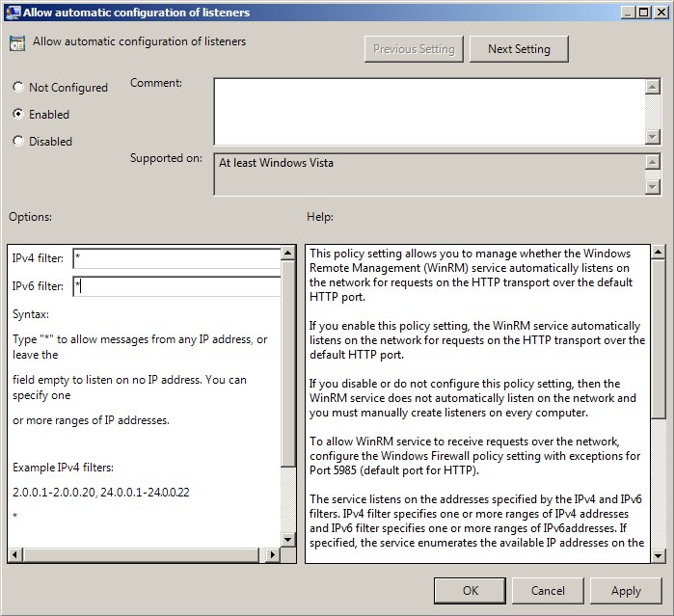This screenshot has width=674, height=616.
Task: Maximize the policy dialog window
Action: tap(643, 13)
